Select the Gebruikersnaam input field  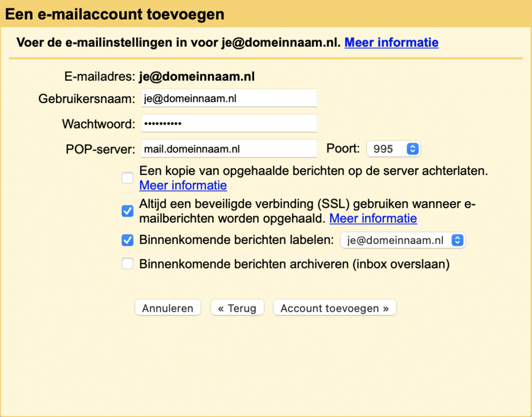click(228, 98)
